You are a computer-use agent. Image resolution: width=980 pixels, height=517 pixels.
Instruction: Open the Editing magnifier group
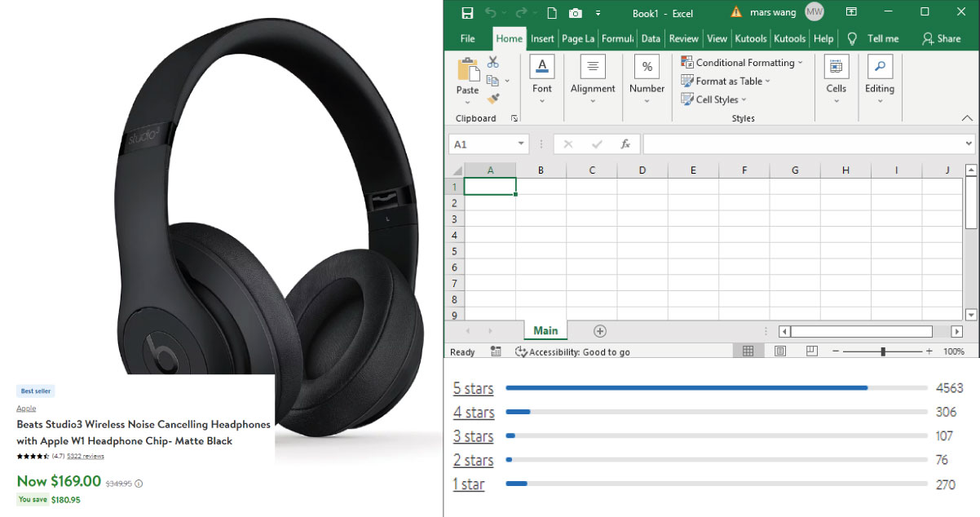(880, 80)
